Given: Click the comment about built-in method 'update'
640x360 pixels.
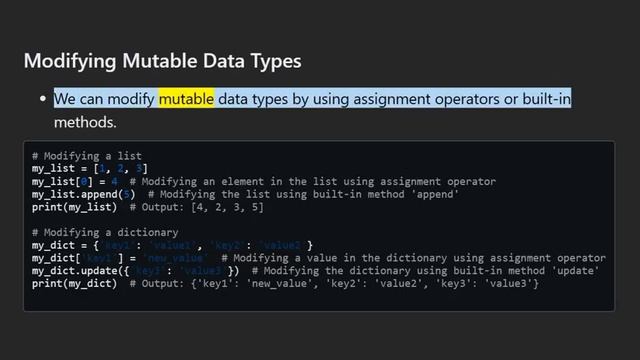Looking at the screenshot, I should point(425,271).
